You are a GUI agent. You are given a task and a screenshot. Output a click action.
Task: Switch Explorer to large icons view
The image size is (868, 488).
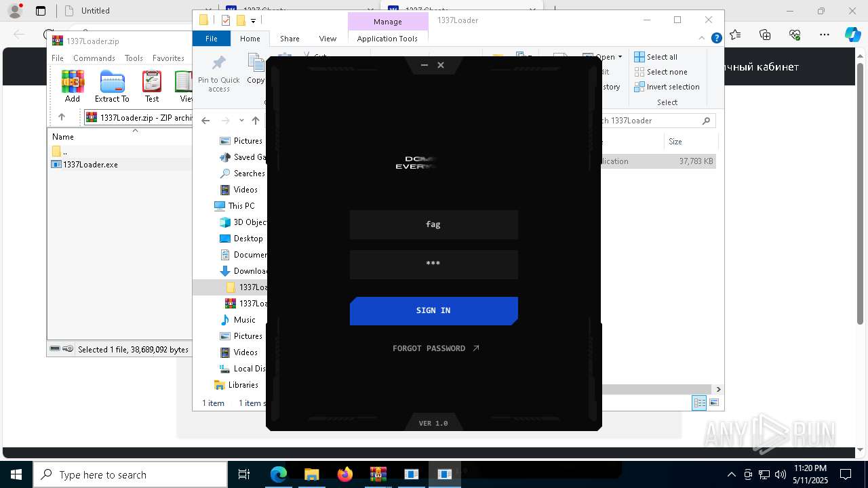(x=713, y=403)
